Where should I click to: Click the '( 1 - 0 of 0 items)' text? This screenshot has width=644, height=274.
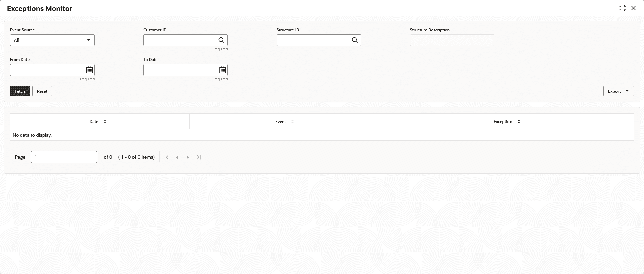click(137, 157)
